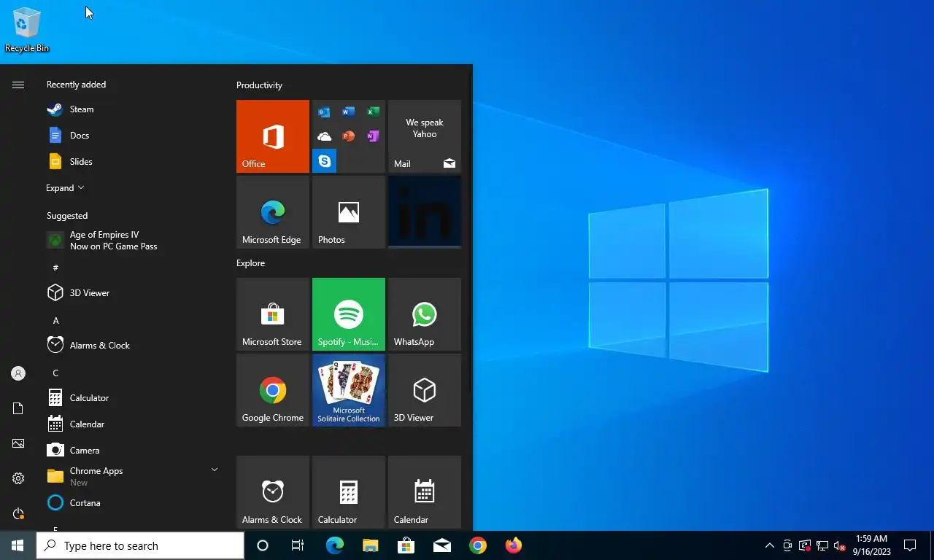Open Microsoft Solitaire Collection tile
934x560 pixels.
349,390
